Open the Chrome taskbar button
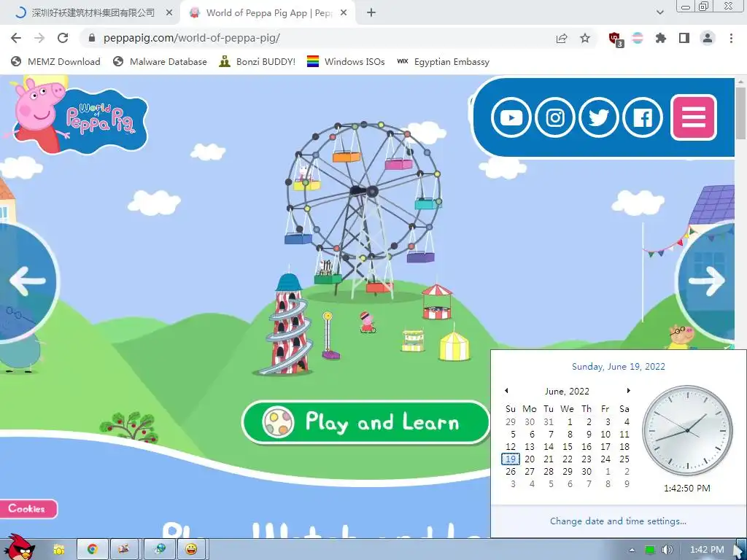 [93, 549]
